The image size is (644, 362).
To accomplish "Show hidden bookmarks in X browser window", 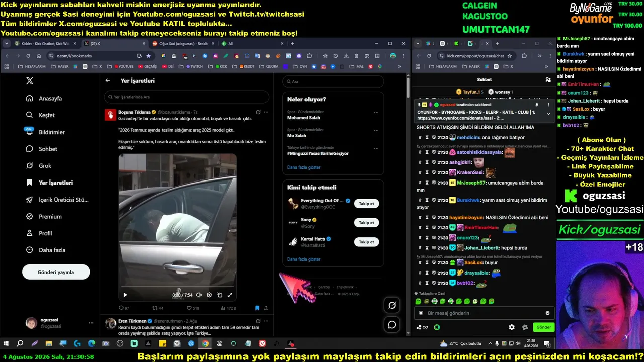I will coord(400,66).
